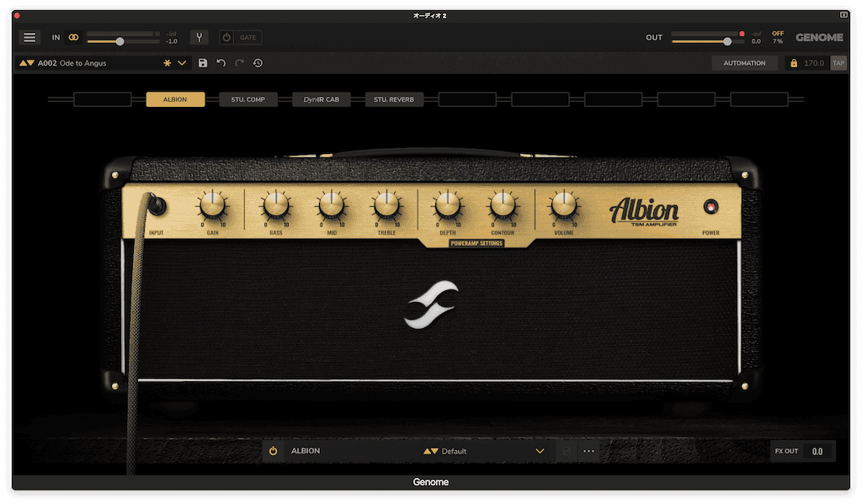Save the current preset
Screen dimensions: 862x504
pyautogui.click(x=203, y=63)
